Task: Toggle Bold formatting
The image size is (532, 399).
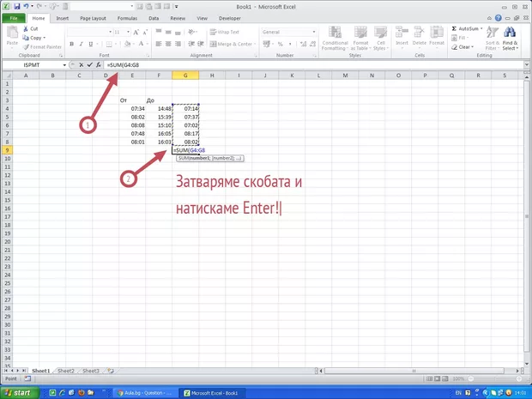Action: pyautogui.click(x=71, y=44)
